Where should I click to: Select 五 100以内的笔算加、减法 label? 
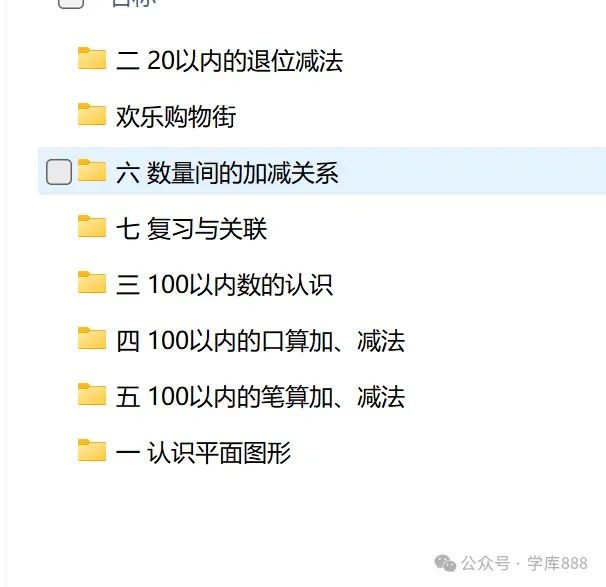(x=260, y=397)
